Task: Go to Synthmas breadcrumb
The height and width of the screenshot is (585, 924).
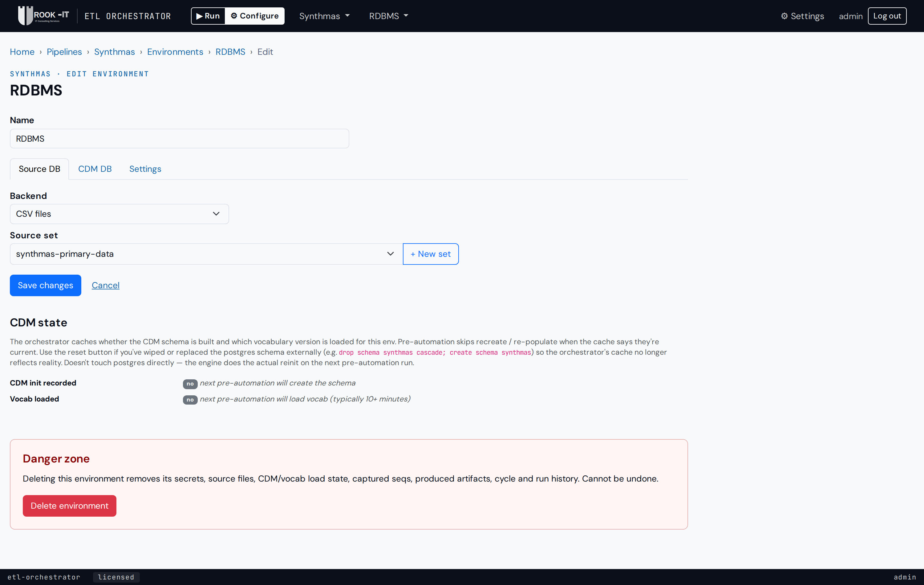Action: tap(114, 52)
